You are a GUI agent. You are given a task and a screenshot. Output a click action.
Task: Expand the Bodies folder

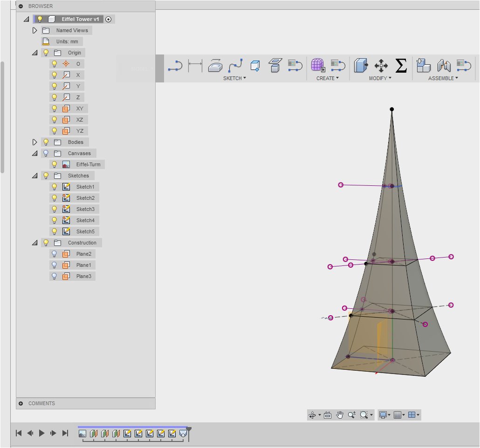34,142
